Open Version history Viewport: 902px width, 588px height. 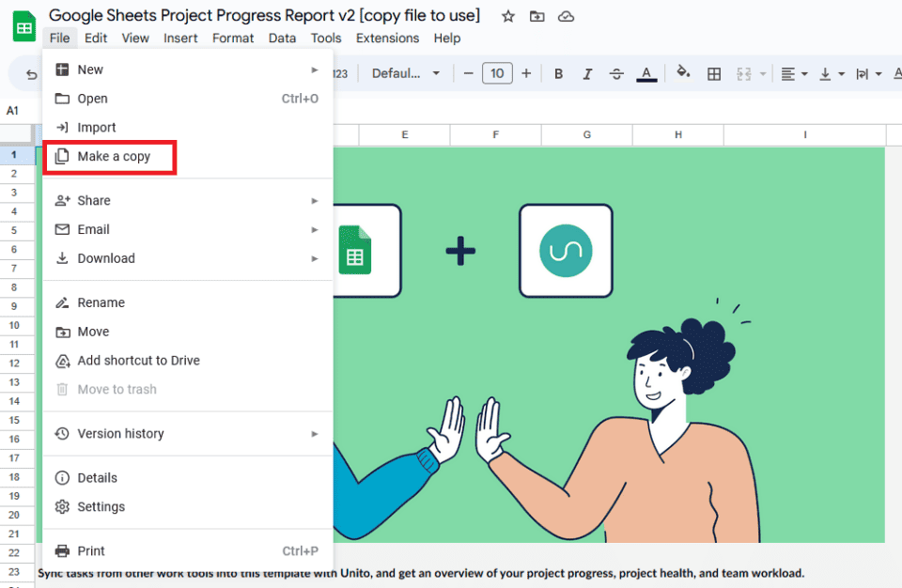(x=117, y=433)
